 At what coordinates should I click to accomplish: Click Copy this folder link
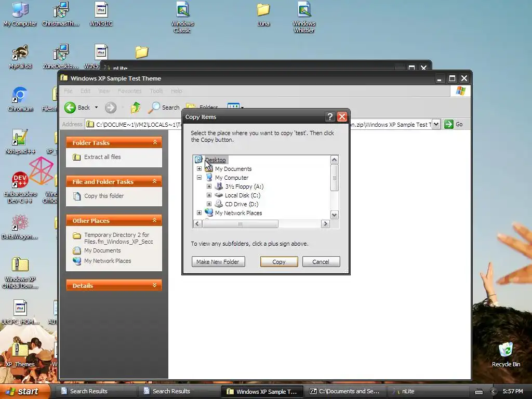click(x=104, y=196)
